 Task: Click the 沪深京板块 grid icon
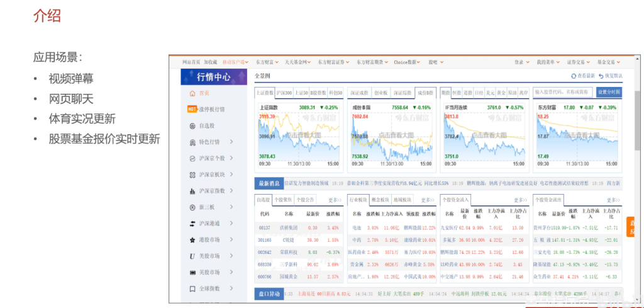[192, 174]
